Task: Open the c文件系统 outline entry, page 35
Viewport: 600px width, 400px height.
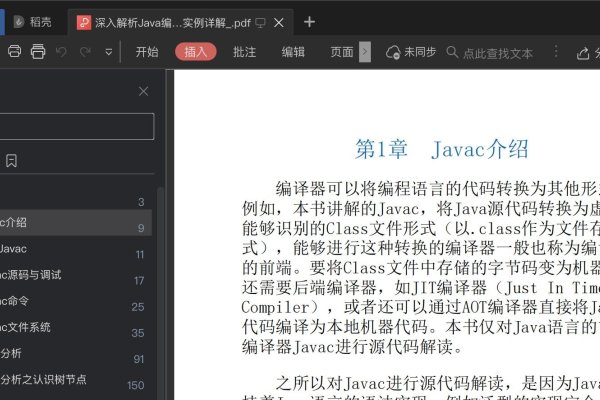Action: click(x=76, y=328)
